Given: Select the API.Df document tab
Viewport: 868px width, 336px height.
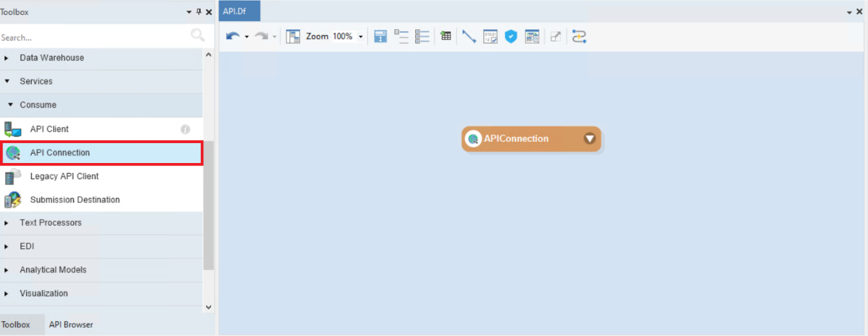Looking at the screenshot, I should [239, 11].
